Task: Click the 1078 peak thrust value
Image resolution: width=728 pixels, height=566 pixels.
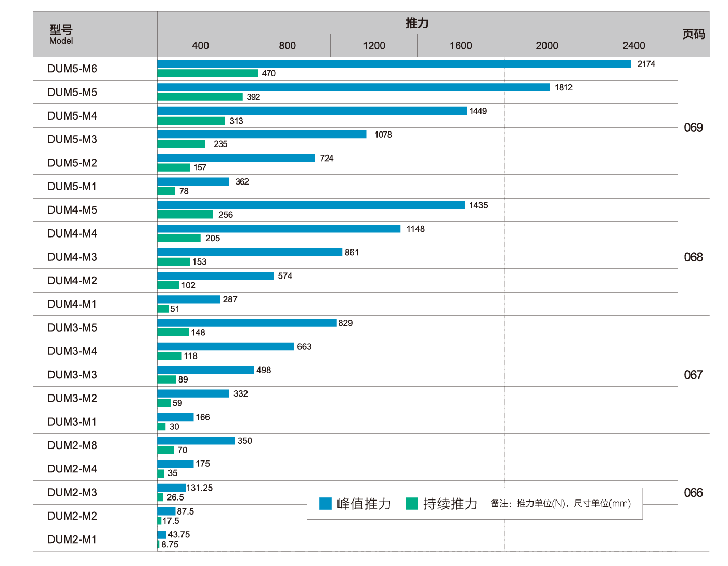Action: [x=383, y=135]
